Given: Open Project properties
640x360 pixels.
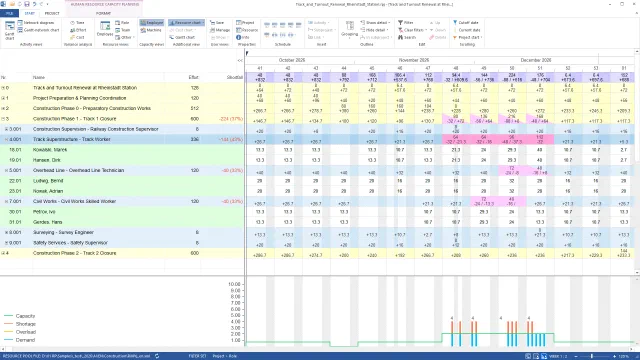Looking at the screenshot, I should (x=245, y=23).
